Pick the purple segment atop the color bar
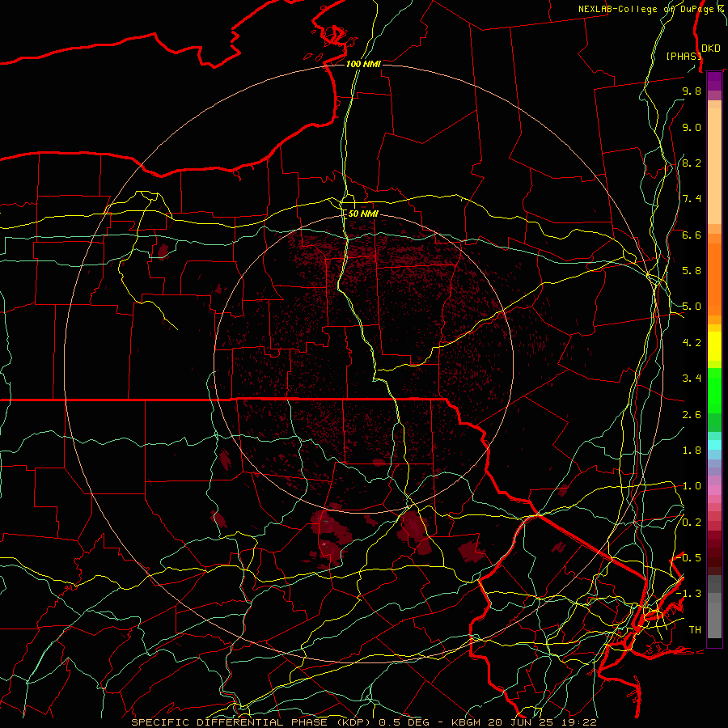The image size is (728, 728). tap(714, 81)
